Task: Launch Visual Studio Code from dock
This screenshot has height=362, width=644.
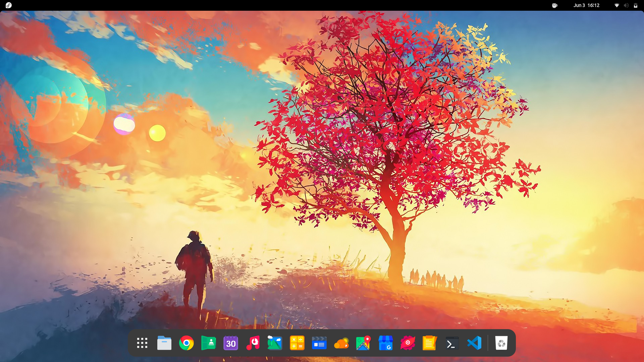Action: point(474,343)
